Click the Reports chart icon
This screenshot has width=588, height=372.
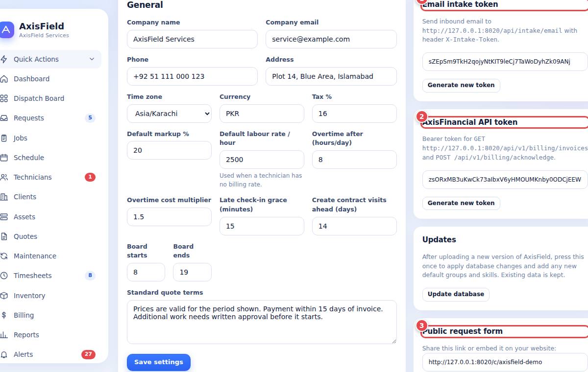(x=4, y=335)
